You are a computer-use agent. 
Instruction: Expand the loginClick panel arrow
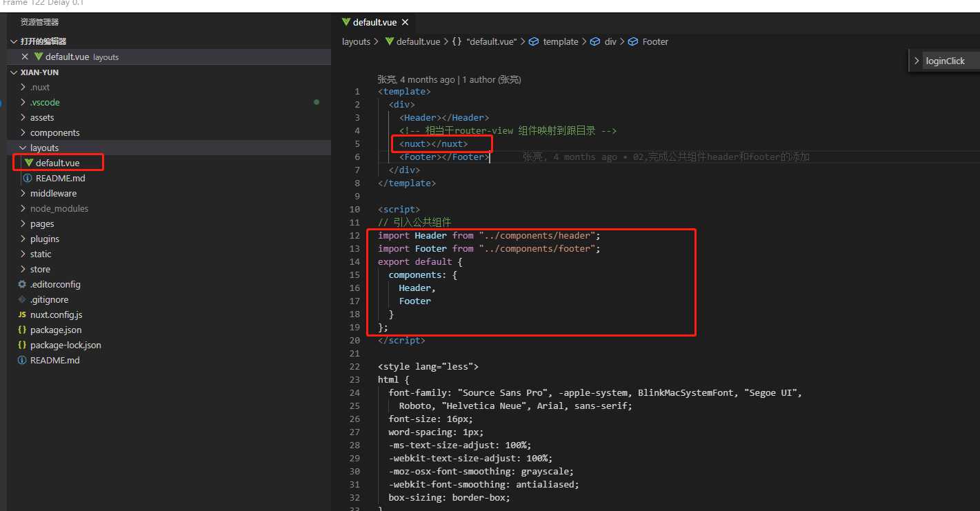coord(917,61)
